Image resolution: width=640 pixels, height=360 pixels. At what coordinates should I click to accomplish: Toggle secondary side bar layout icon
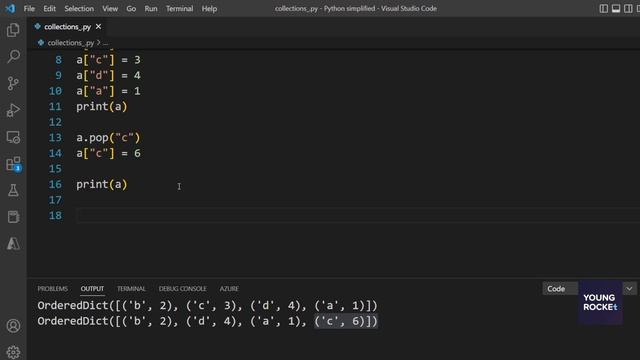tap(628, 9)
